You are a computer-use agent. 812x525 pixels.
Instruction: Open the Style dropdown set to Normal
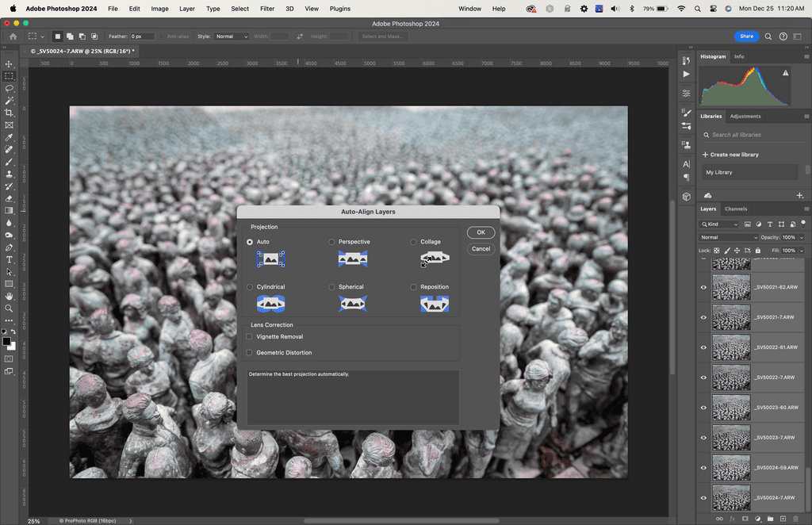(231, 36)
